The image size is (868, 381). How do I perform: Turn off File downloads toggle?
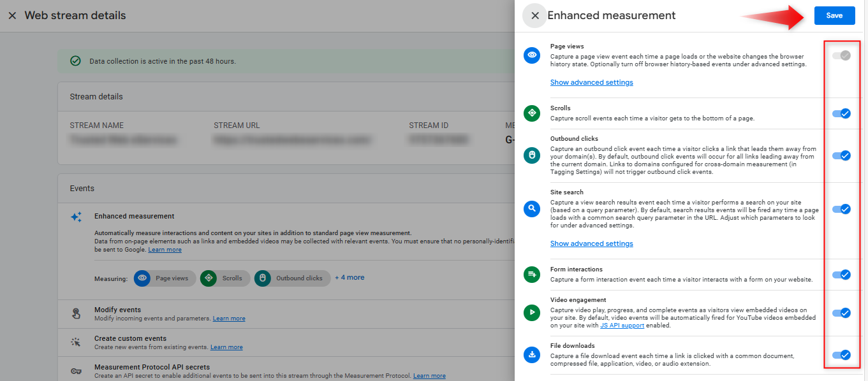[x=841, y=355]
